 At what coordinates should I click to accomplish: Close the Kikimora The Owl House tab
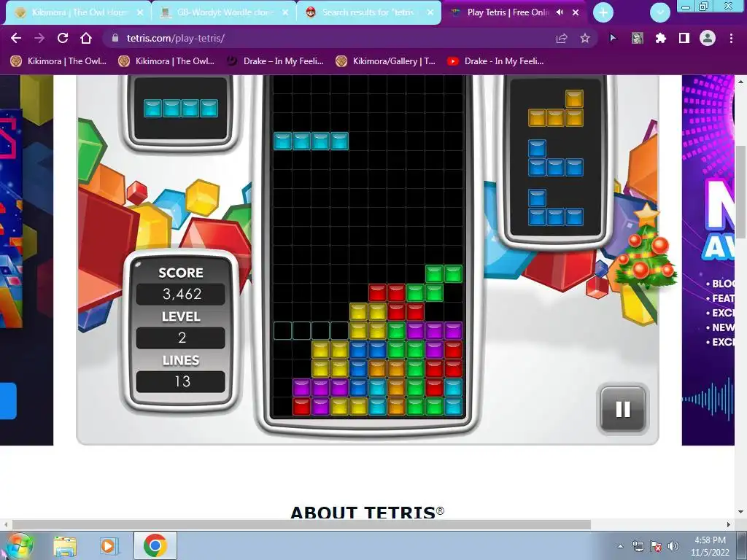click(140, 12)
